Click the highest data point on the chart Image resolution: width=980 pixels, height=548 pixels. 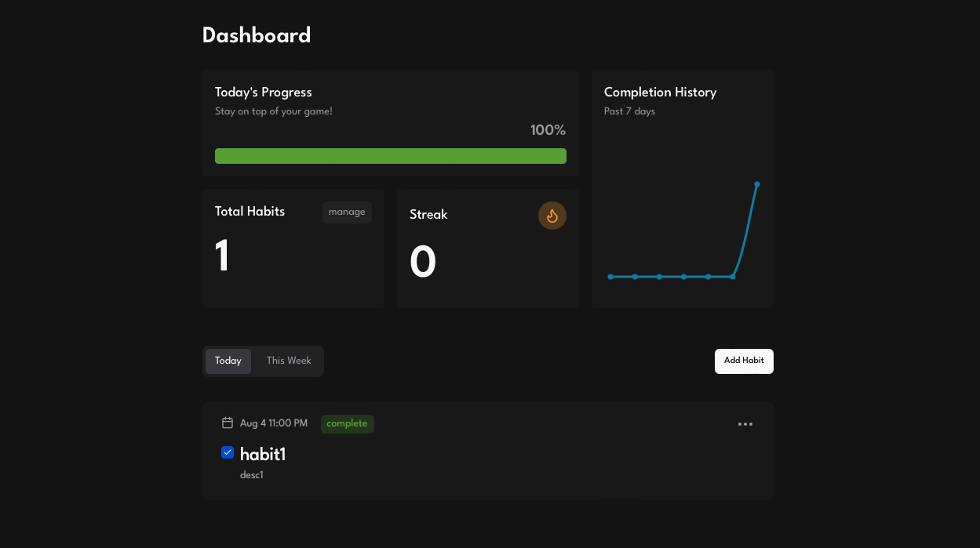[757, 184]
